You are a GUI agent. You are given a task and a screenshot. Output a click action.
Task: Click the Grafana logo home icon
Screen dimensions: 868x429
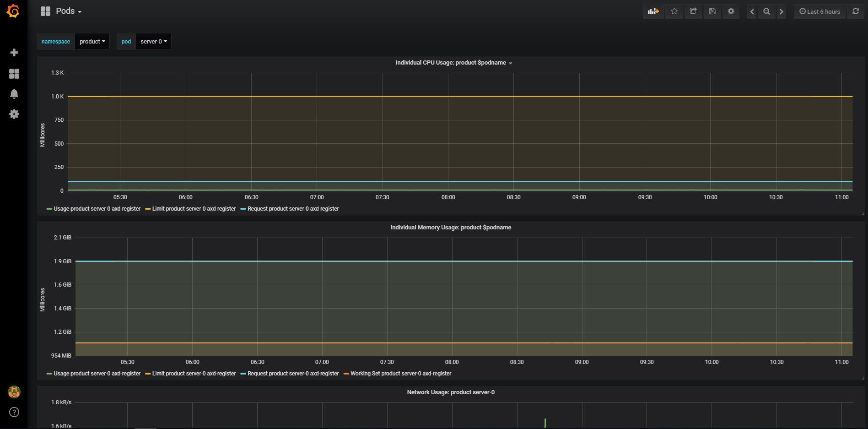point(14,11)
